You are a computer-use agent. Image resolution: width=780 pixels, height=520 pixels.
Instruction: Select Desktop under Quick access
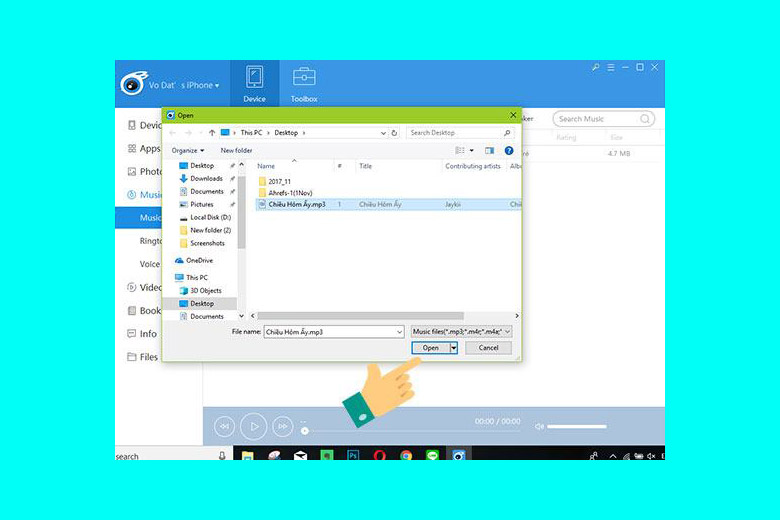[202, 165]
